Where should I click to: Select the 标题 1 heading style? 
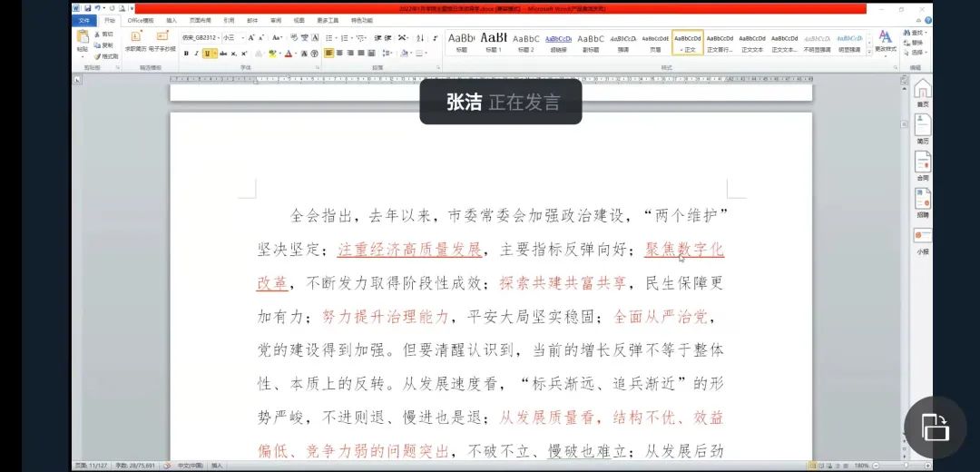tap(493, 42)
